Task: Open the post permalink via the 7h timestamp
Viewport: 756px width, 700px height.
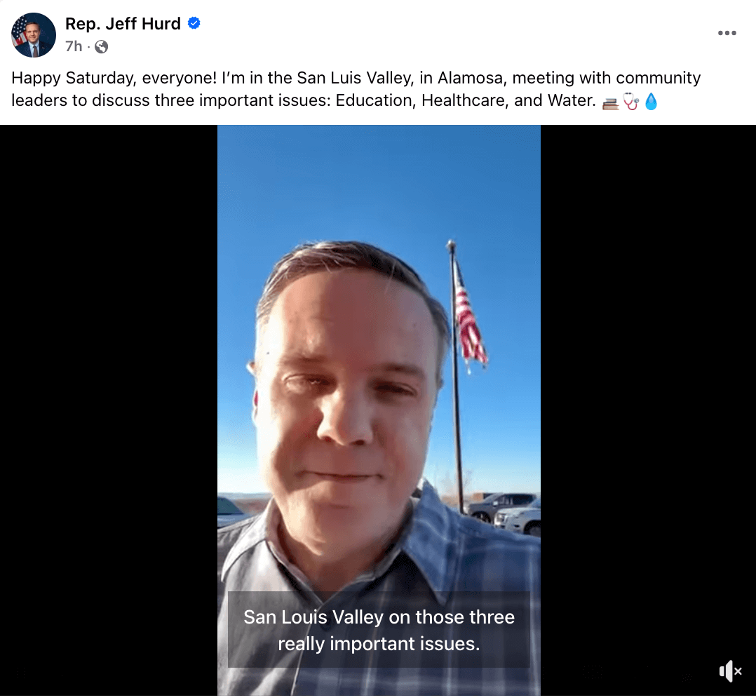Action: pyautogui.click(x=74, y=46)
